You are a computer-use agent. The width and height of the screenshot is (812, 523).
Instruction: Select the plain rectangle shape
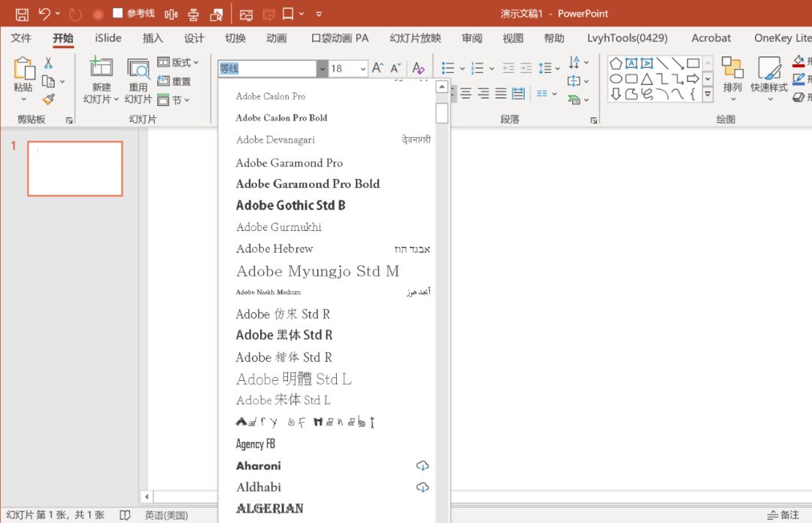coord(693,63)
